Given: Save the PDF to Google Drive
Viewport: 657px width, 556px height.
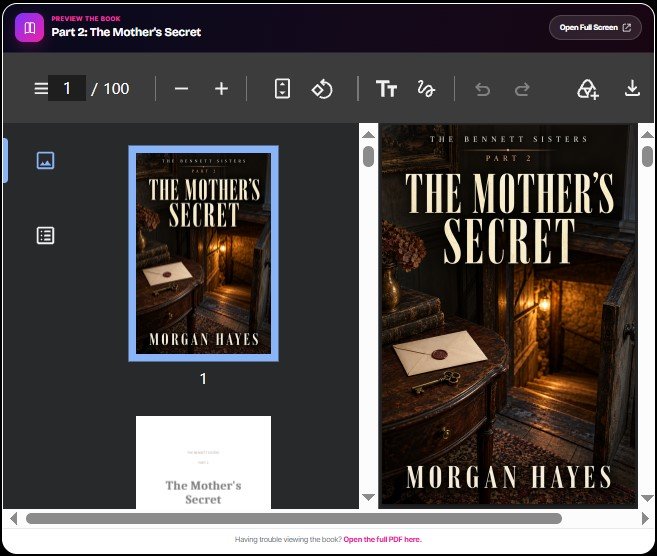Looking at the screenshot, I should pos(588,89).
